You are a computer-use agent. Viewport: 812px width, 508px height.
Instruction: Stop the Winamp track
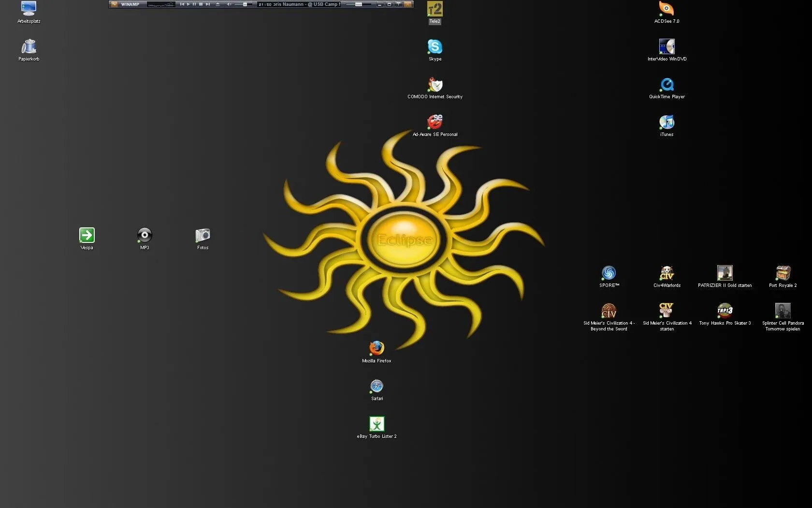(x=201, y=4)
